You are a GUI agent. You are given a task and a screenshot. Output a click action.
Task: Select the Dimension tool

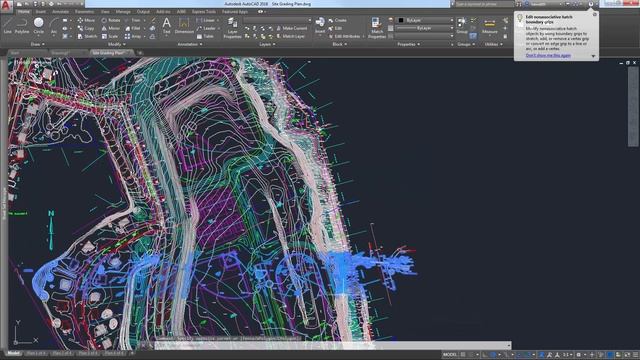(x=184, y=25)
